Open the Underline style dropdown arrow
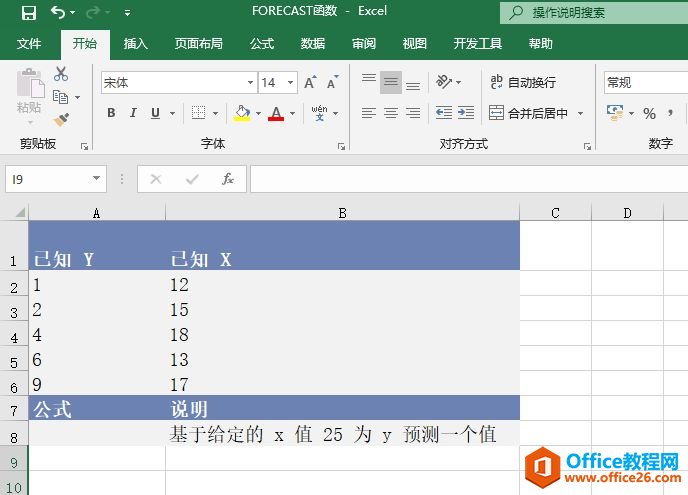This screenshot has height=495, width=688. 172,114
